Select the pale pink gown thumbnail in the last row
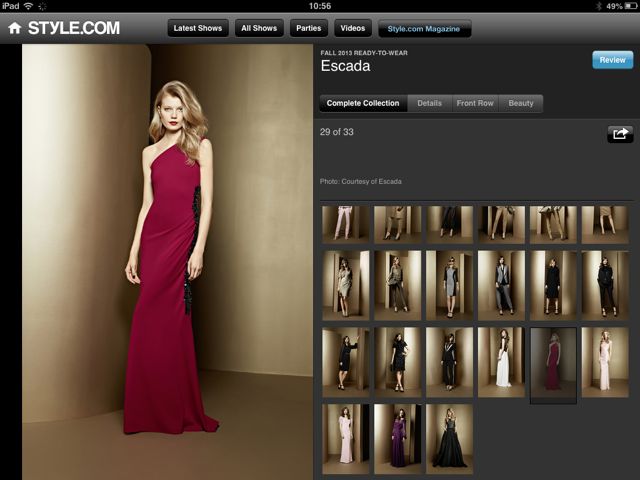The width and height of the screenshot is (640, 480). (x=346, y=439)
